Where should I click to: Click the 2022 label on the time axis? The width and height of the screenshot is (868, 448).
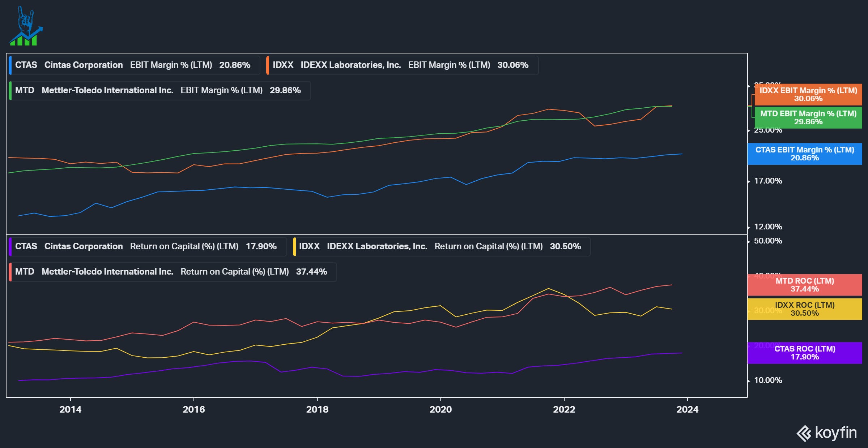(564, 410)
